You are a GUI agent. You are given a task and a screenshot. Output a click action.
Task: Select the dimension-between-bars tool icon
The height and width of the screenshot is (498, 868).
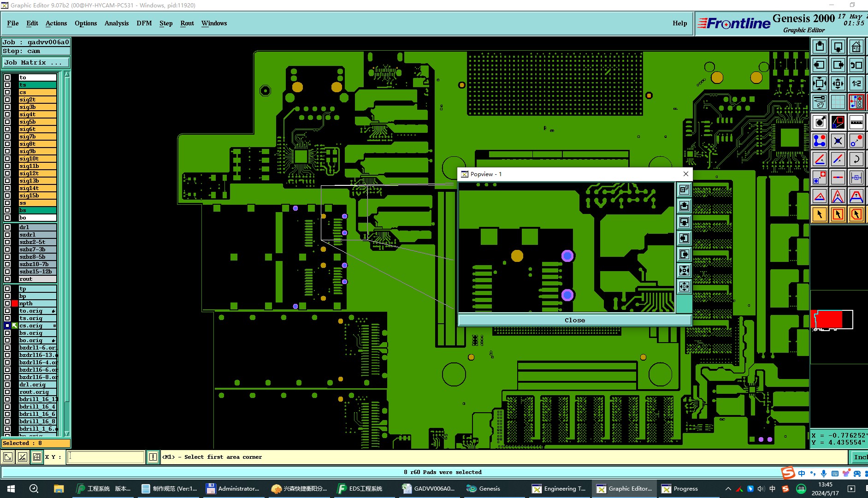click(x=856, y=178)
